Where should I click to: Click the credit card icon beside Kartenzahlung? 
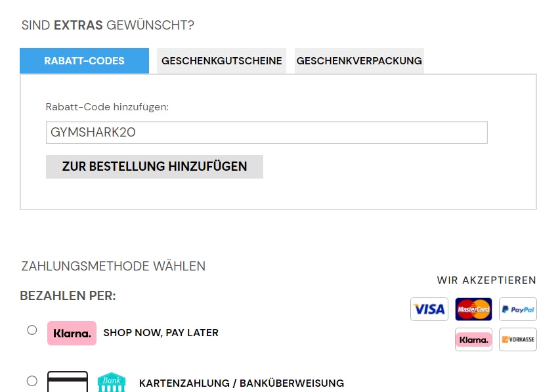tap(68, 382)
